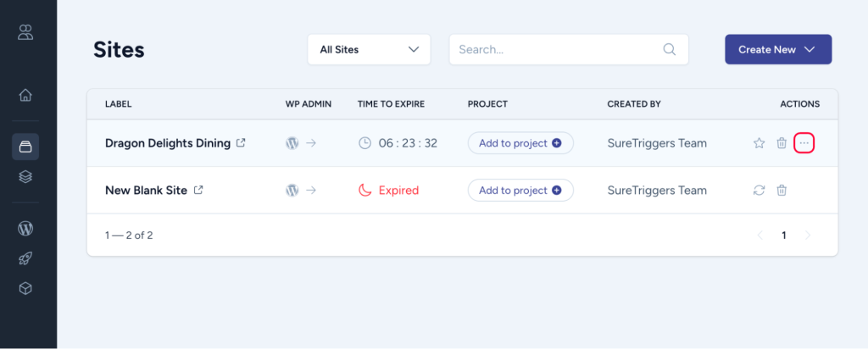
Task: Click the home icon in sidebar
Action: pyautogui.click(x=25, y=95)
